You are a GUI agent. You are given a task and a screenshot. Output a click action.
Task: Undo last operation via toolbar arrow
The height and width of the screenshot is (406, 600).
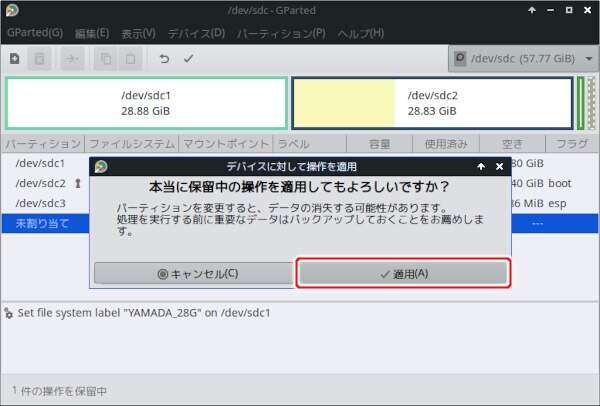164,59
